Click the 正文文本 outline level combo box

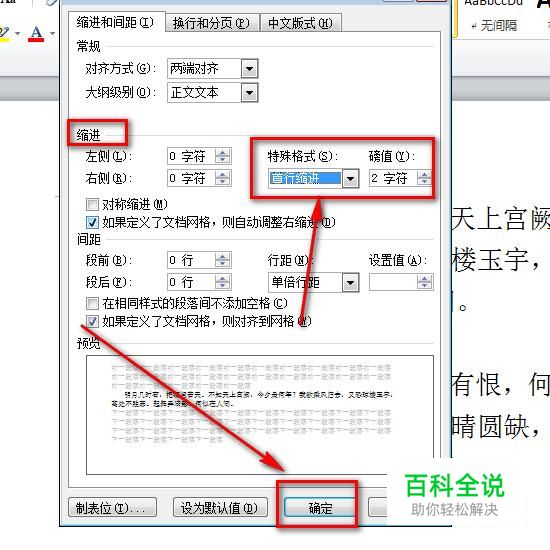pyautogui.click(x=213, y=93)
